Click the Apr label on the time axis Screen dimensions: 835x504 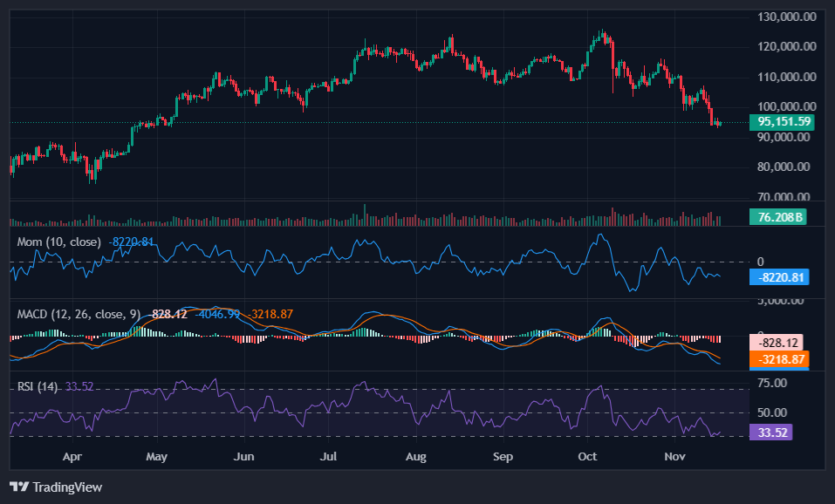click(x=72, y=456)
